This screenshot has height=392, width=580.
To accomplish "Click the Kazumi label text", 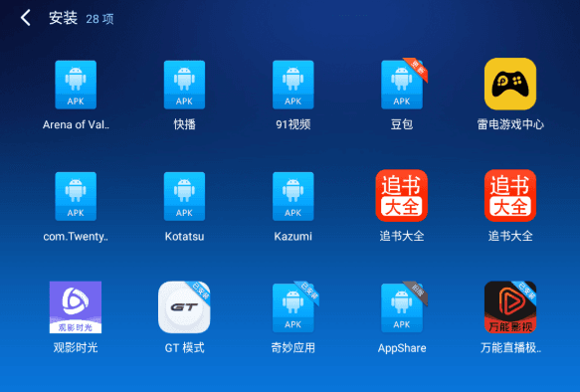I will point(292,237).
